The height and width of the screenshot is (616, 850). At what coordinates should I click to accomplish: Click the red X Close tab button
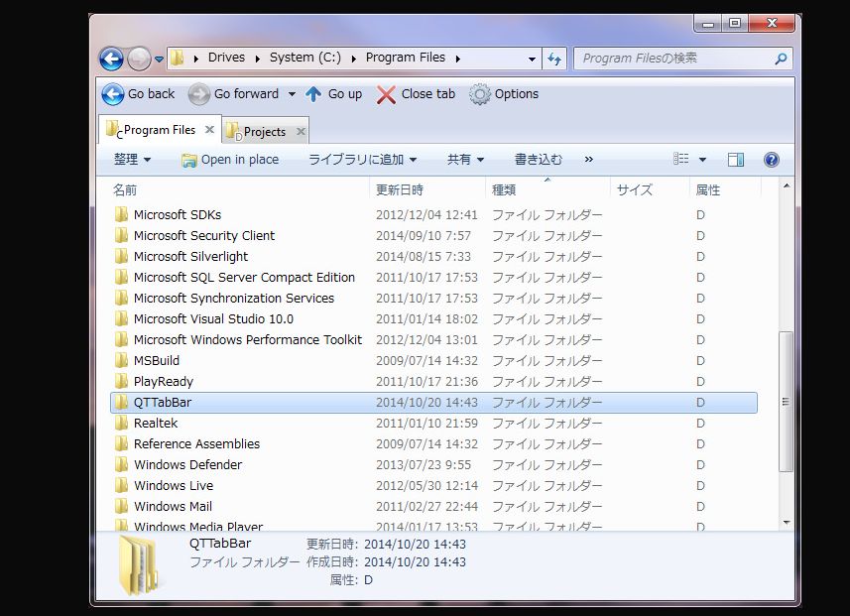416,94
